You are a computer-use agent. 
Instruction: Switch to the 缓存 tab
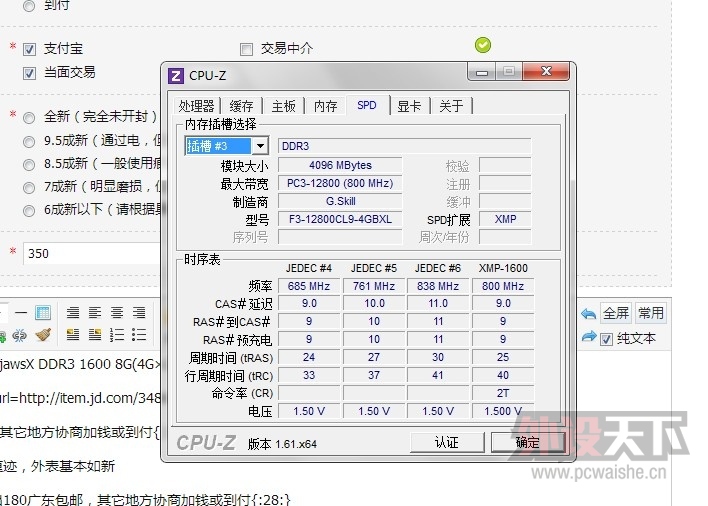coord(242,106)
